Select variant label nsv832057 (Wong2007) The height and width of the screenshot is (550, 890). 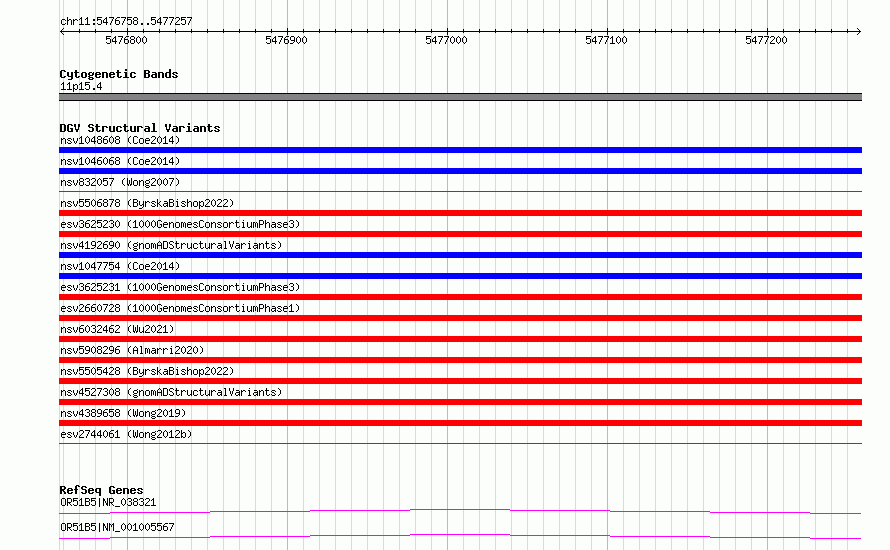click(x=120, y=182)
